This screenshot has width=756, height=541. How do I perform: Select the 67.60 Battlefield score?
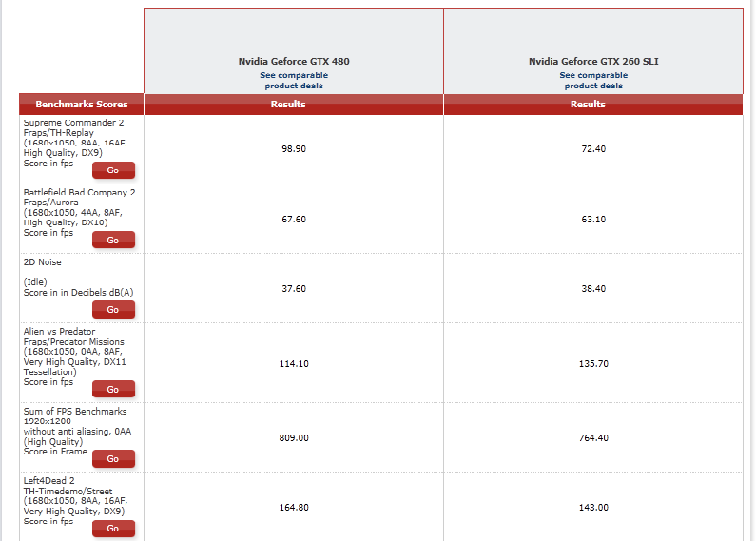point(294,219)
